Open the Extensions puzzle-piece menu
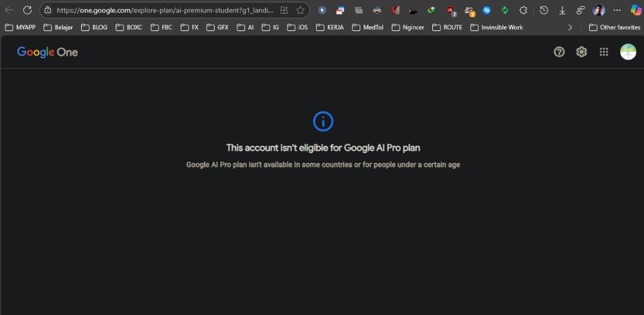 pos(524,10)
